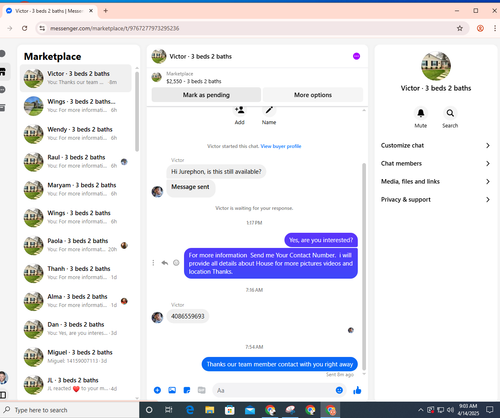Screen dimensions: 500x418
Task: Mute this chat with the bell icon
Action: coord(421,113)
